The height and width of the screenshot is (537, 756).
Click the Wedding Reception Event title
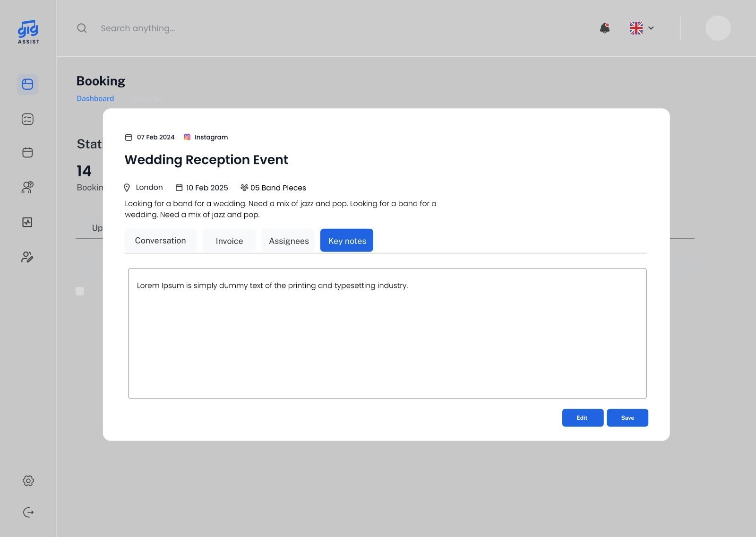206,160
